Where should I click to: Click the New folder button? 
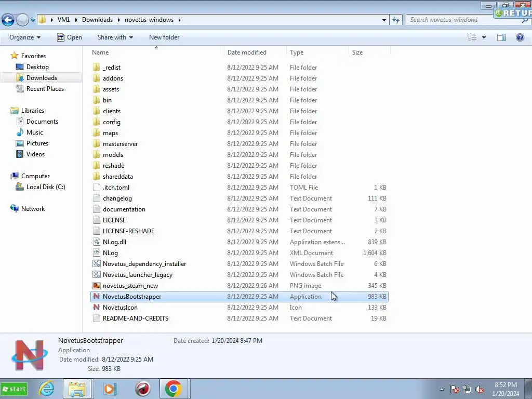coord(164,37)
